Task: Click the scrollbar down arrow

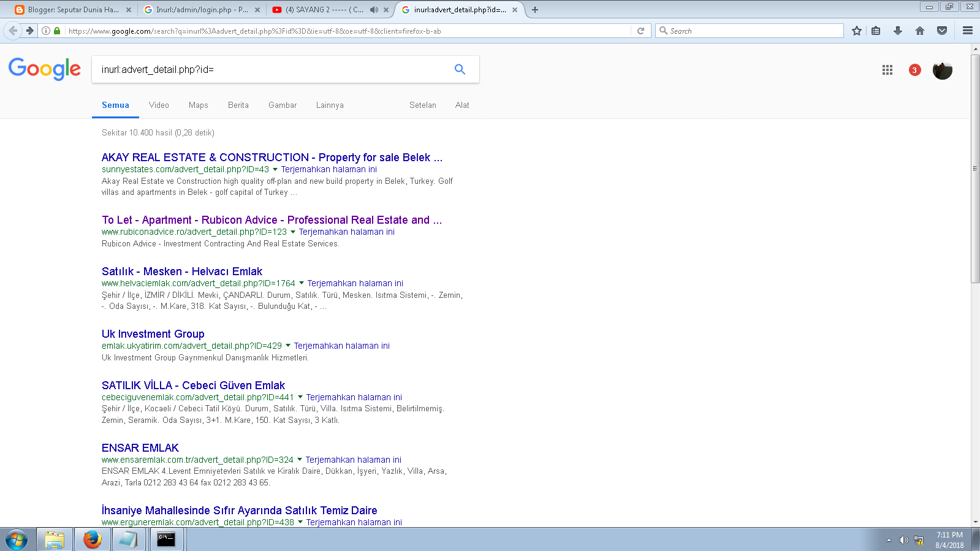Action: (x=975, y=522)
